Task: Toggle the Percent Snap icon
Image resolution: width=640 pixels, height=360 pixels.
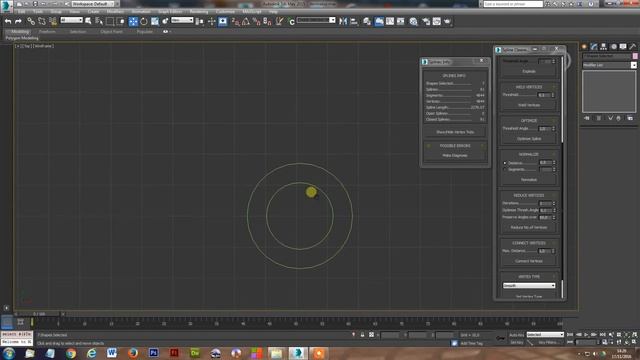Action: pyautogui.click(x=256, y=21)
